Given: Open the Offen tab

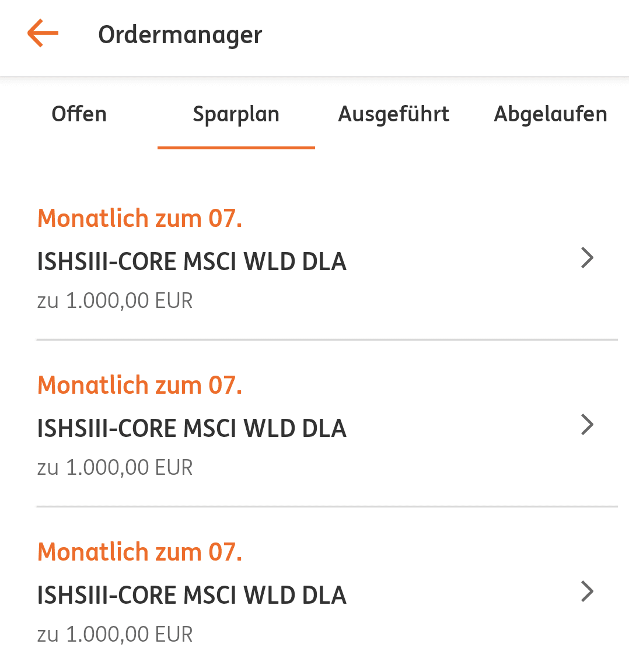Looking at the screenshot, I should coord(79,114).
